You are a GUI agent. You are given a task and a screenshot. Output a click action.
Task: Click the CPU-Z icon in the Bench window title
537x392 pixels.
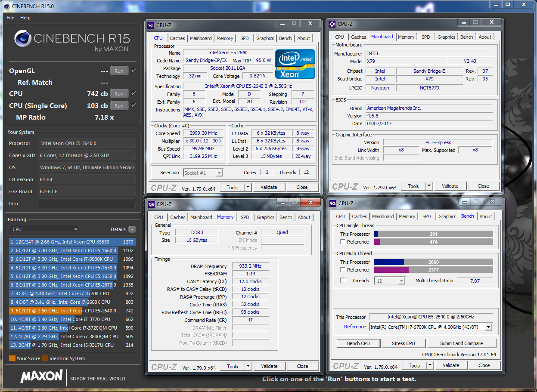pos(333,203)
